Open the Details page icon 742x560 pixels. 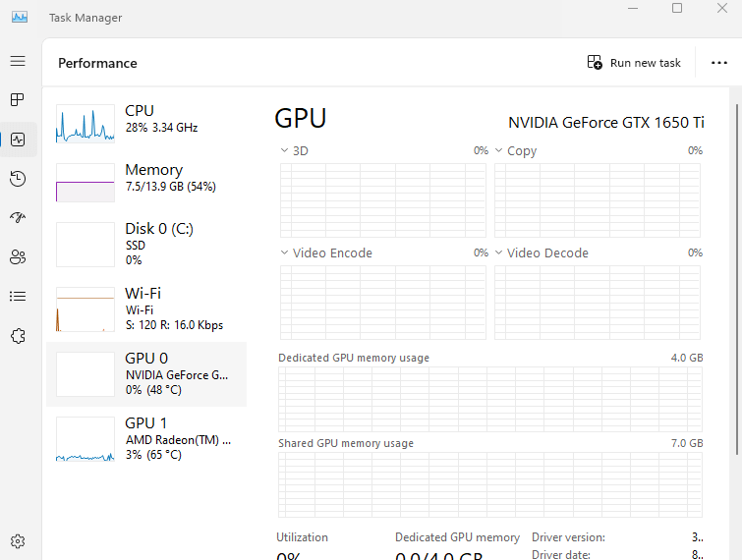pos(18,296)
